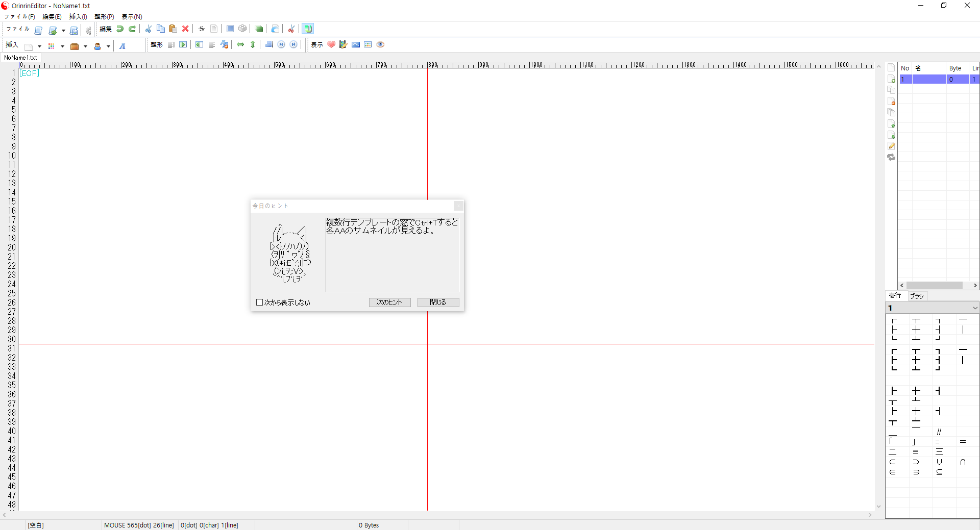Image resolution: width=980 pixels, height=530 pixels.
Task: Switch to the ブラシ tab
Action: click(917, 296)
